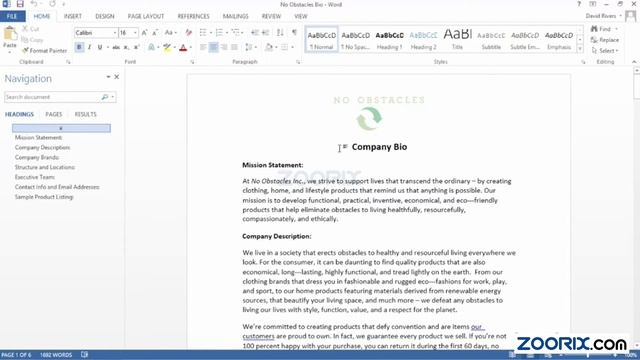Click the search magnifier in Navigation pane
640x360 pixels.
(105, 97)
